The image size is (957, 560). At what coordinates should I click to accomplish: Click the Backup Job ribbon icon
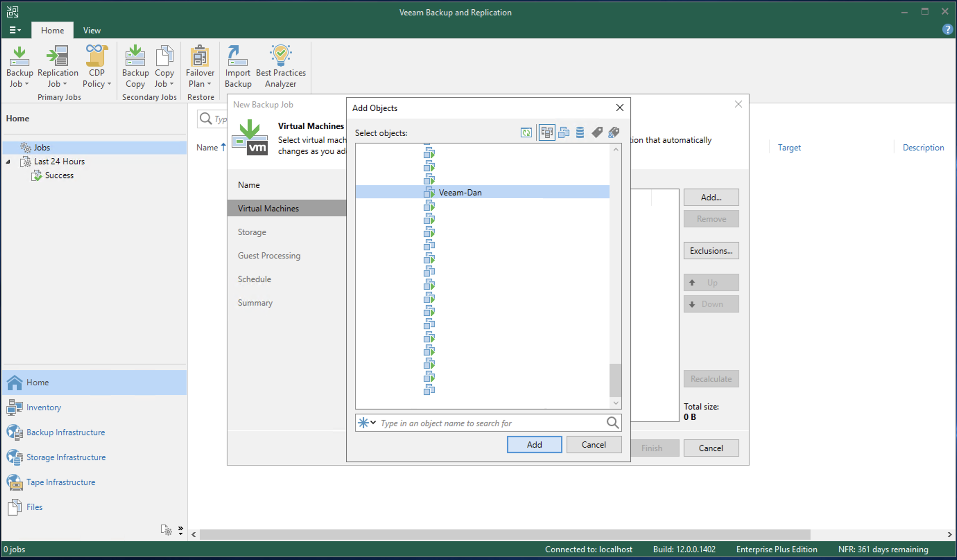click(19, 56)
